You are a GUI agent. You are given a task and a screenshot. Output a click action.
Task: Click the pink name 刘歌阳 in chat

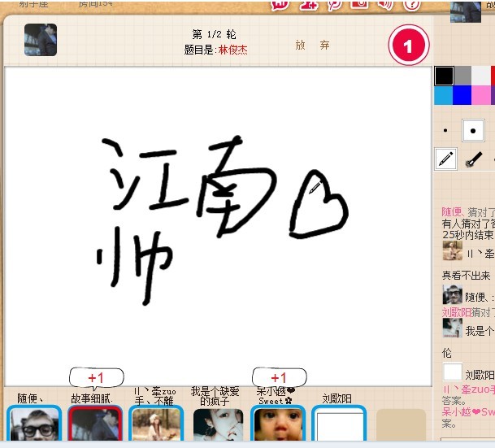click(x=457, y=312)
